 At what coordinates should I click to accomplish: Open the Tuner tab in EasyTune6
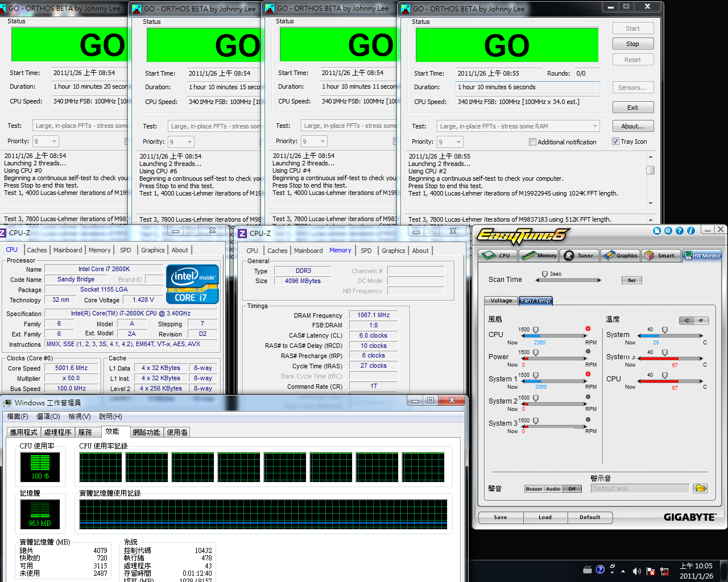(579, 255)
